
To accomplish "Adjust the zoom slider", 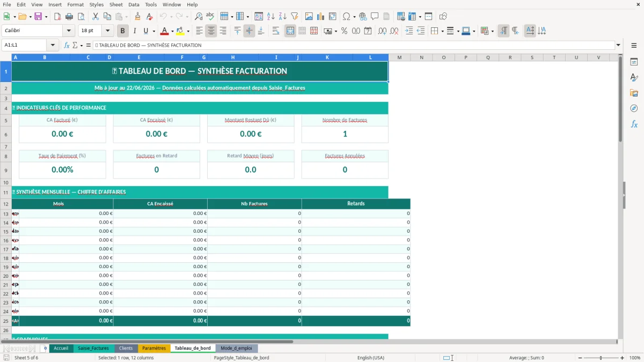I will point(601,358).
